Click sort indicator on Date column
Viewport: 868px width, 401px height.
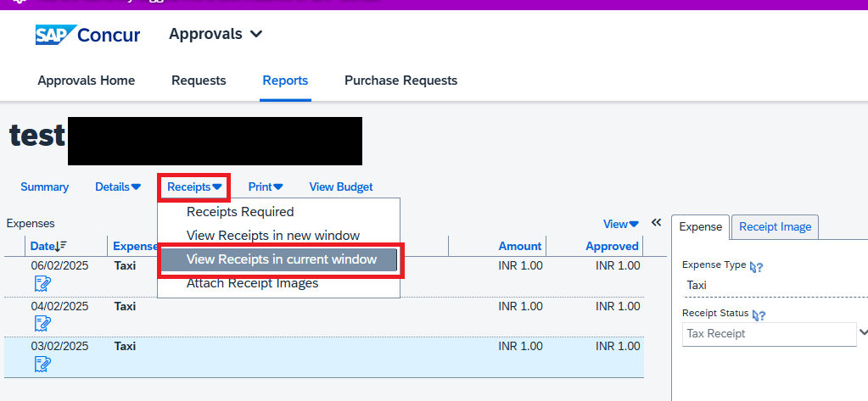click(x=61, y=246)
